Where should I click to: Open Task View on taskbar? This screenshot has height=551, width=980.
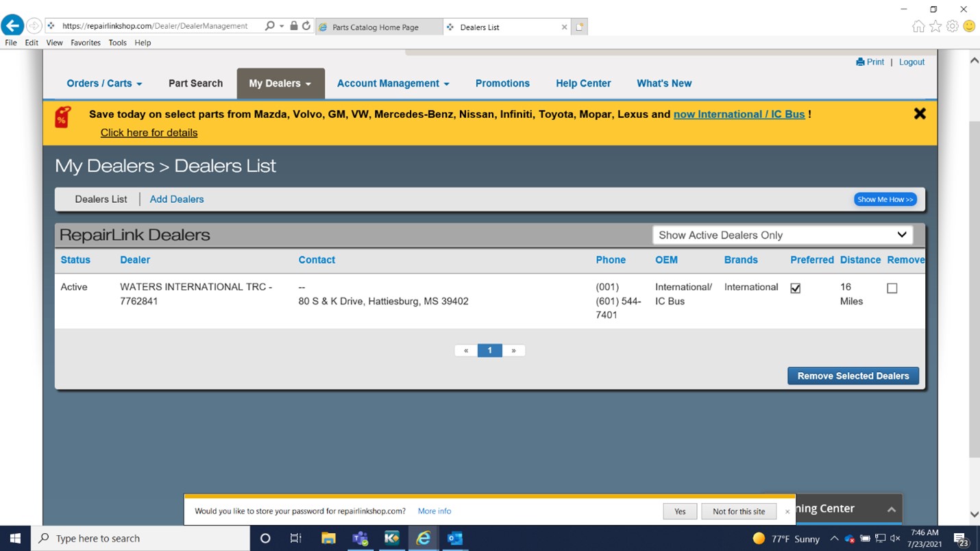[x=295, y=538]
